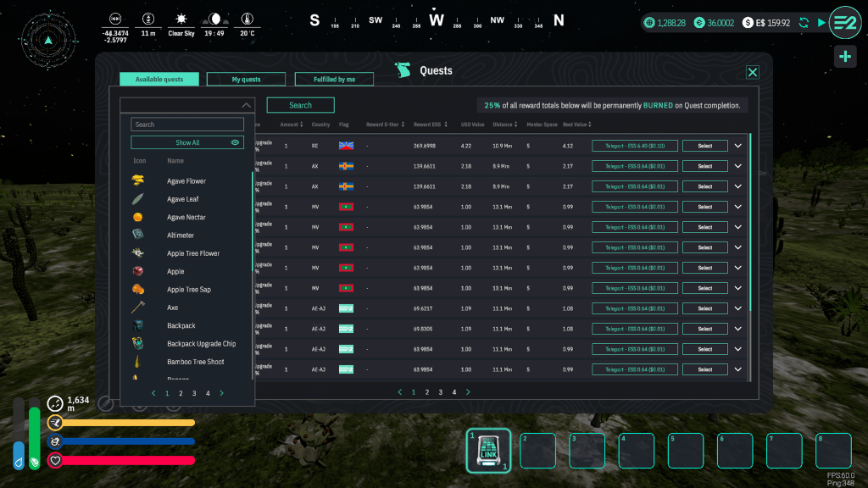Go to next quest table page
The height and width of the screenshot is (488, 868).
click(468, 391)
